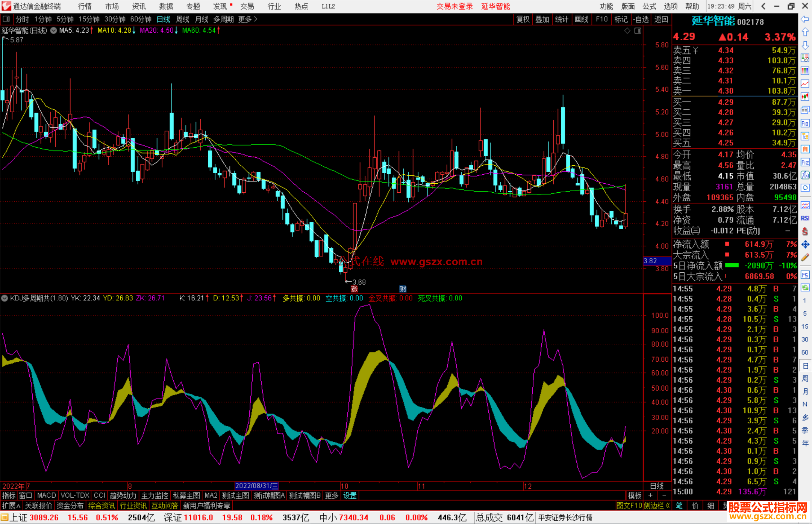Open 设置 indicator settings
Screen dimensions: 812x524
coord(350,495)
